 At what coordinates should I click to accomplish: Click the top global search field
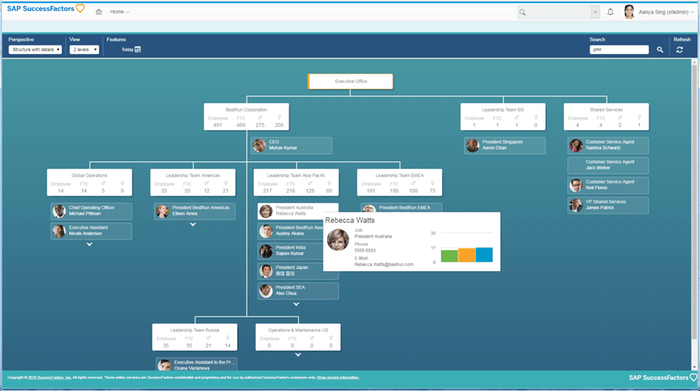pyautogui.click(x=554, y=12)
